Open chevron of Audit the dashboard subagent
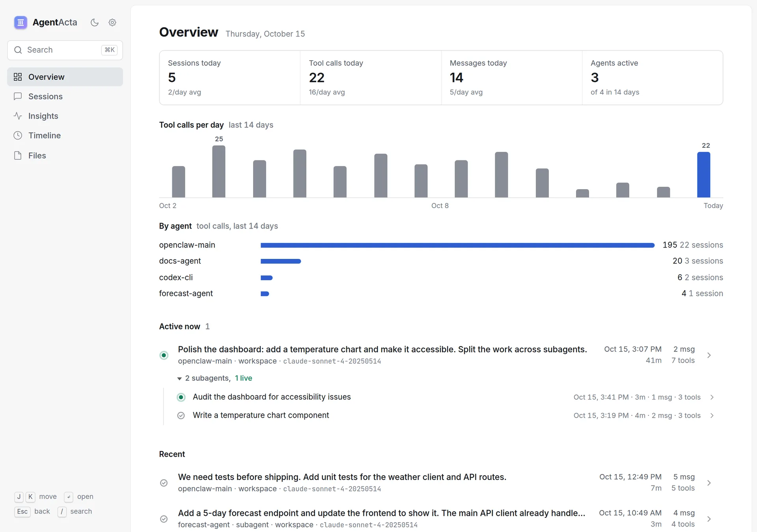This screenshot has width=757, height=532. 712,397
